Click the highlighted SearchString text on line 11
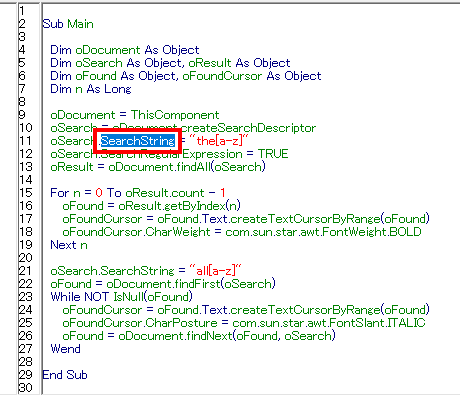Viewport: 460px width, 395px height. click(x=138, y=141)
